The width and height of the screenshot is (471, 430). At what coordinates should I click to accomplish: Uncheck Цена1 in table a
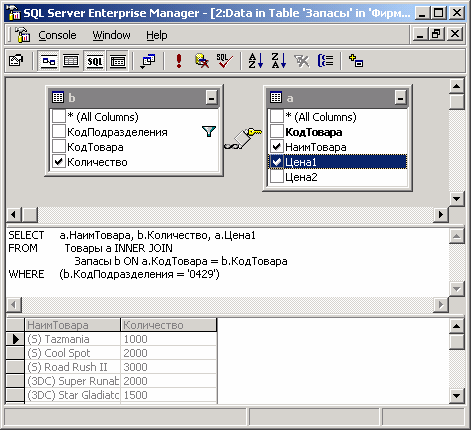(x=277, y=162)
